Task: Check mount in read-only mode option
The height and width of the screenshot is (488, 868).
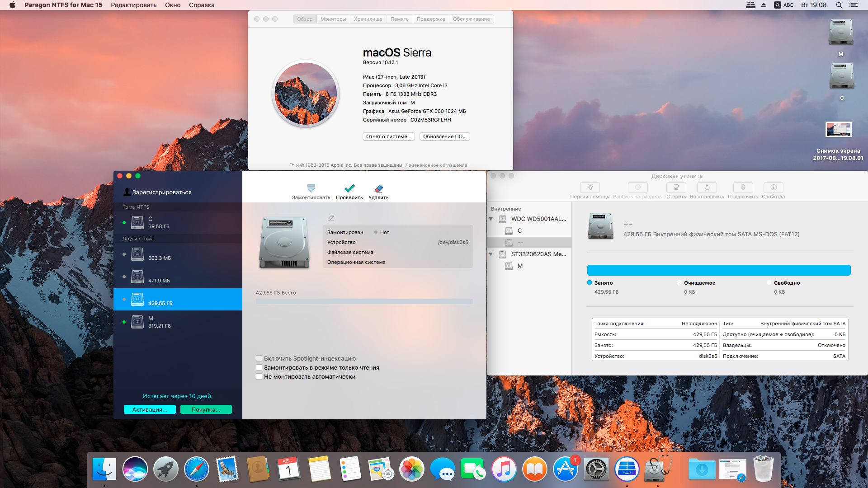Action: click(x=259, y=367)
